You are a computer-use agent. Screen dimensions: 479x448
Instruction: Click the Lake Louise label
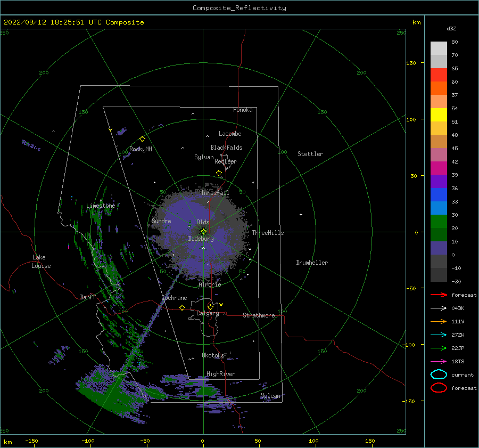[41, 262]
